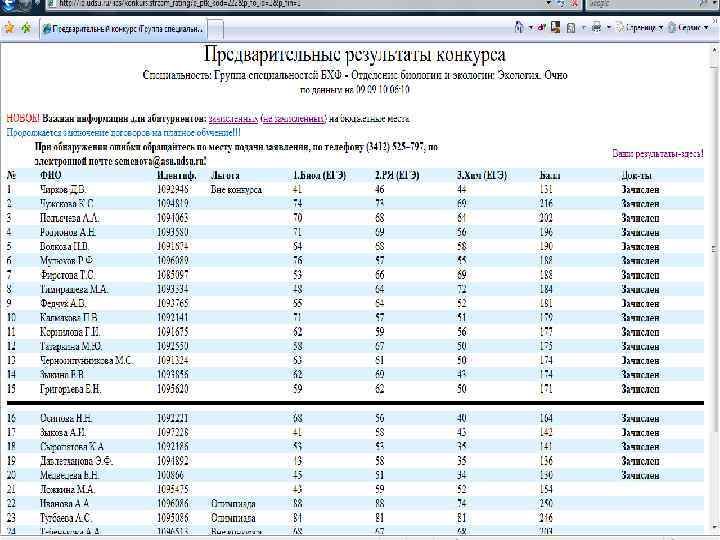The image size is (720, 540).
Task: Click the Home icon in the command bar
Action: pyautogui.click(x=519, y=28)
